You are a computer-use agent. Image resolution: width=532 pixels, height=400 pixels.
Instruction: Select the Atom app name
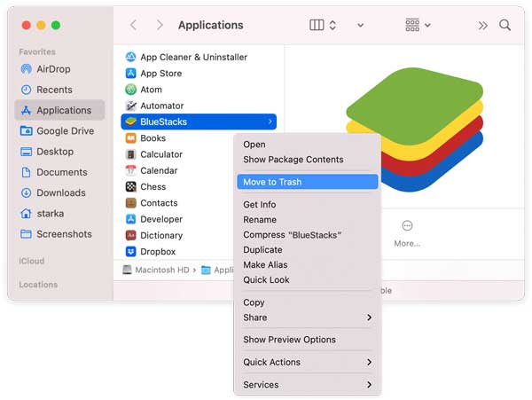[x=152, y=90]
